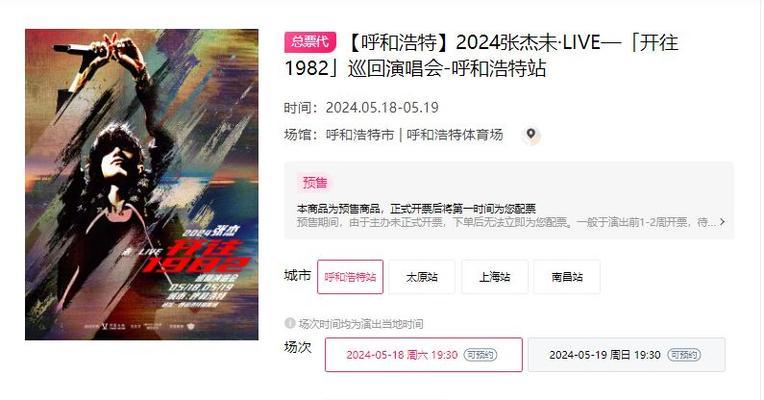Open the concert poster image
The image size is (764, 400).
[x=142, y=184]
